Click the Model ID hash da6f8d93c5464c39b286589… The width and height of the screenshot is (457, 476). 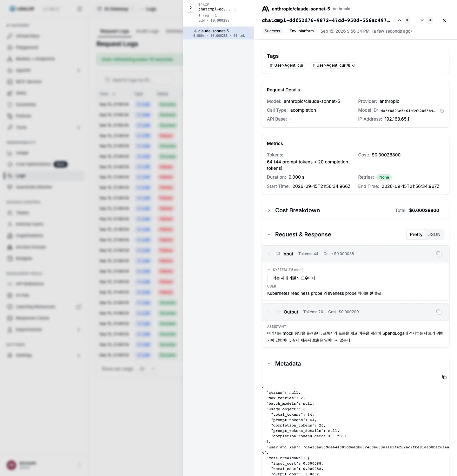point(408,111)
